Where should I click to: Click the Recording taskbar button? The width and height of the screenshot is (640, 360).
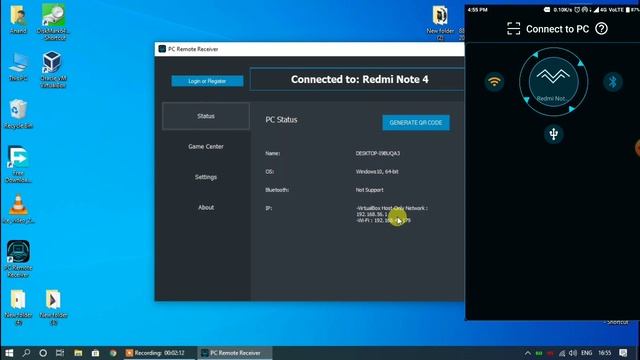160,353
